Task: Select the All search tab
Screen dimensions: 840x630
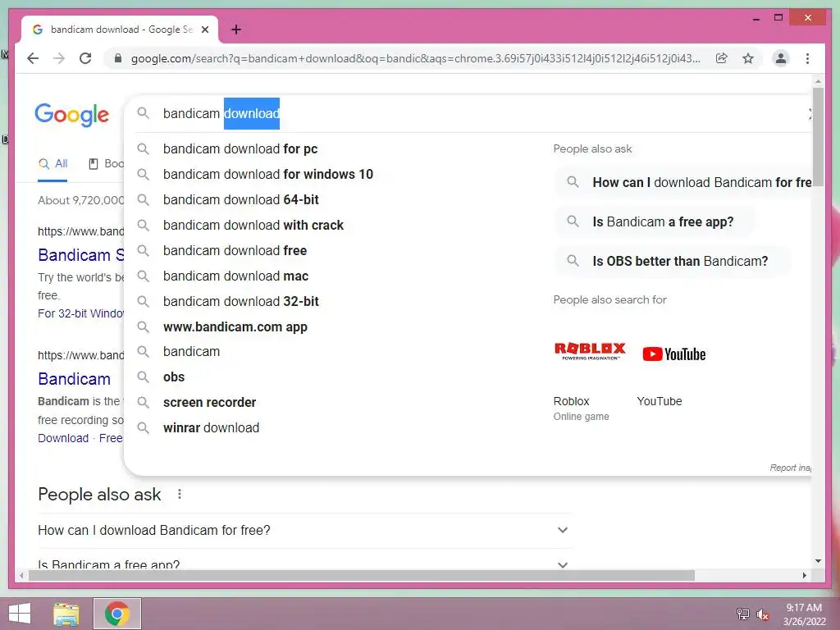Action: 52,164
